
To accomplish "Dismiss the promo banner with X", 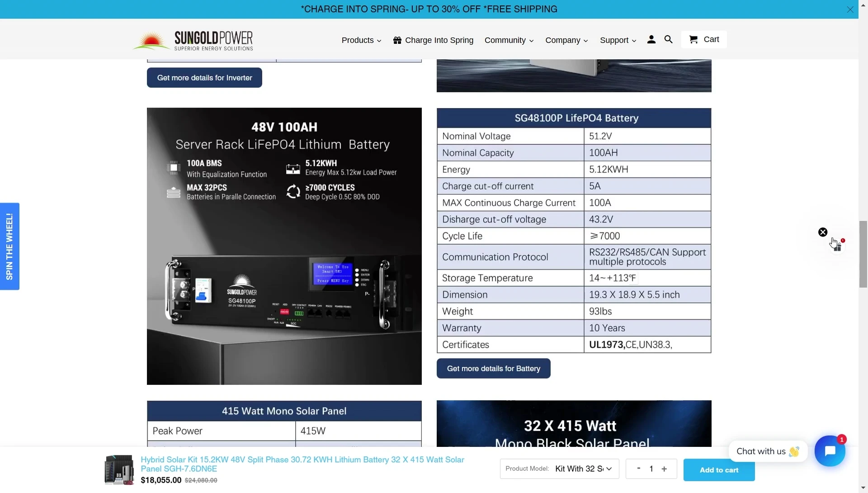I will pyautogui.click(x=850, y=9).
